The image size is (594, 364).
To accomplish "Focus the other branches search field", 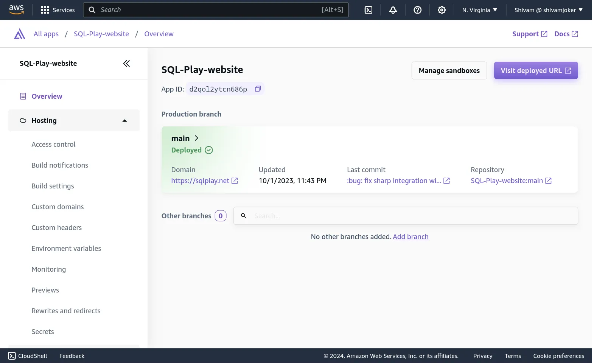I will point(406,216).
